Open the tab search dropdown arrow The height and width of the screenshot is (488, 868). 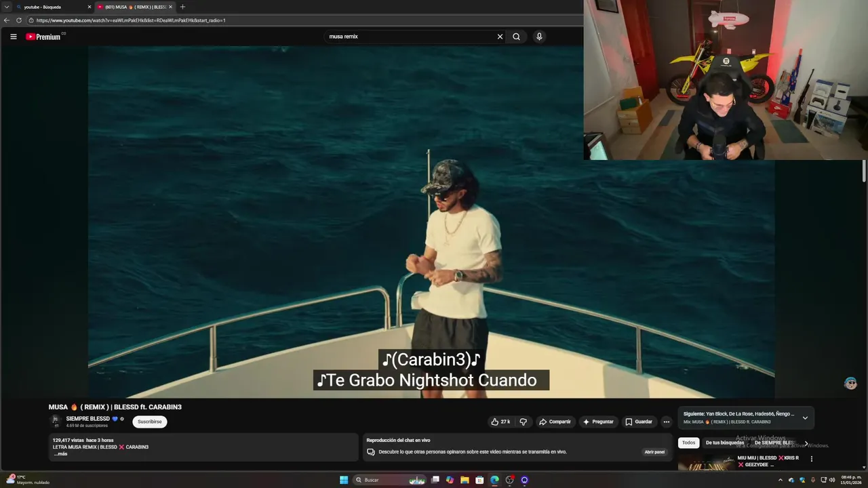(x=6, y=7)
